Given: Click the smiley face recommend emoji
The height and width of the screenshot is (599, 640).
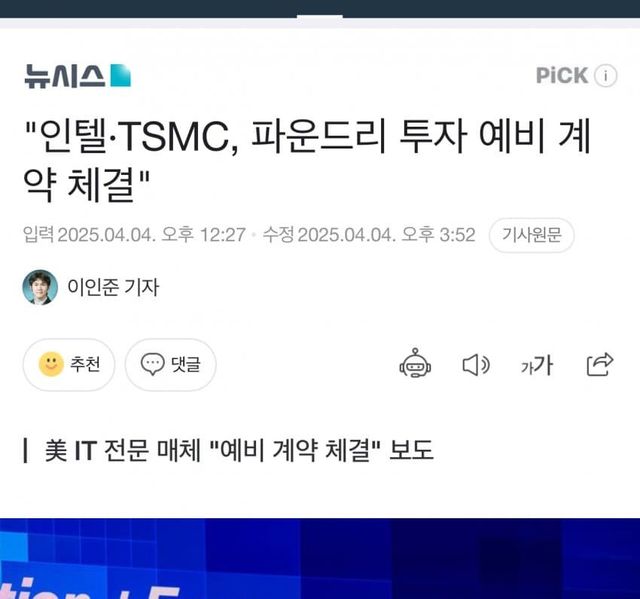Looking at the screenshot, I should click(x=51, y=364).
